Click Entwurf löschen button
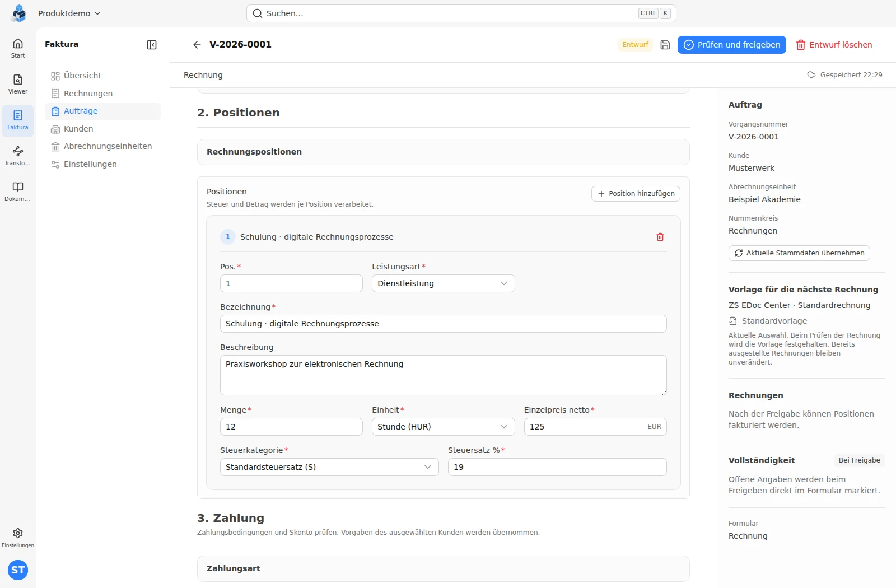 (834, 45)
